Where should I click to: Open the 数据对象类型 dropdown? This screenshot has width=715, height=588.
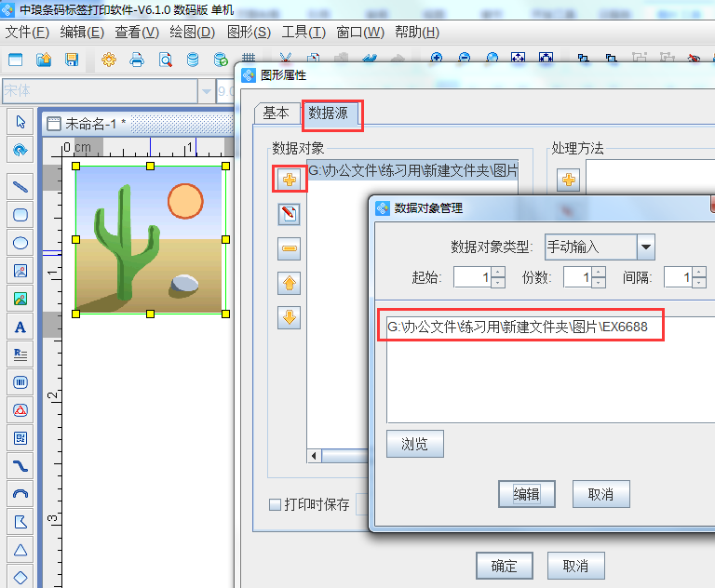[x=645, y=247]
